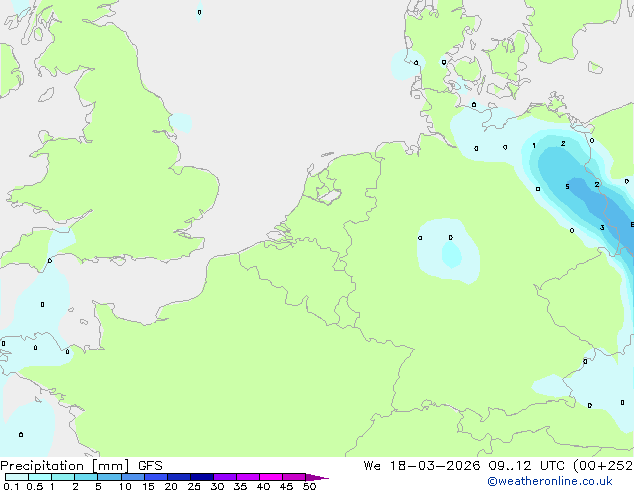
Task: Pick the 40–45 mm magenta legend swatch
Action: coord(271,477)
